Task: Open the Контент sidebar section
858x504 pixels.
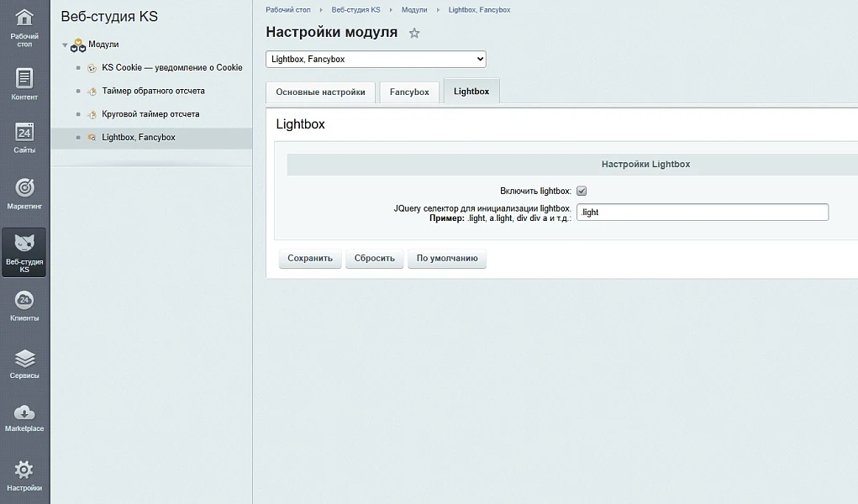Action: 24,84
